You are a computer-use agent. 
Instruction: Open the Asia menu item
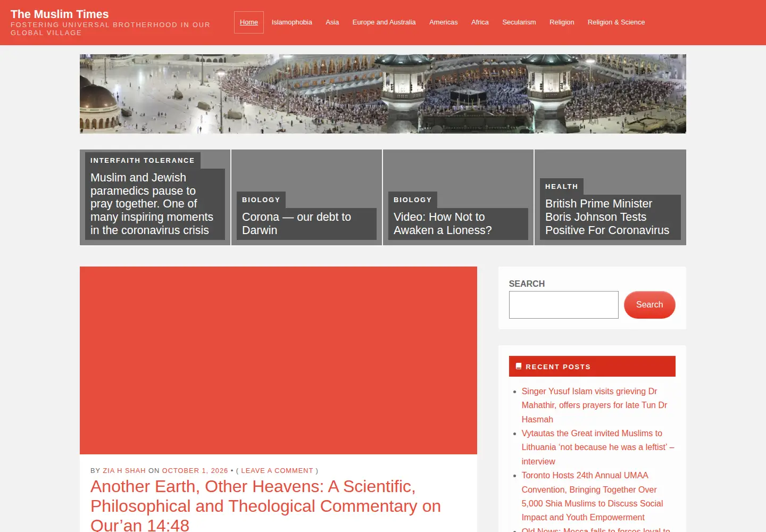click(x=332, y=22)
